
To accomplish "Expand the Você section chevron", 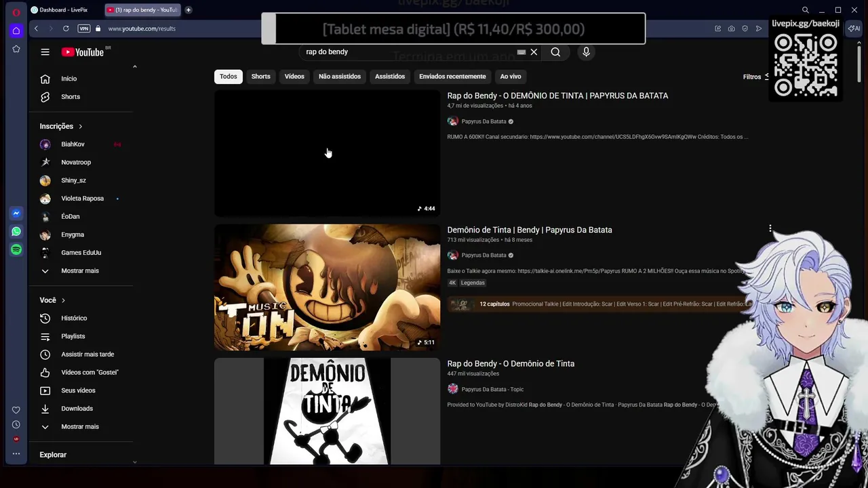I will click(63, 300).
